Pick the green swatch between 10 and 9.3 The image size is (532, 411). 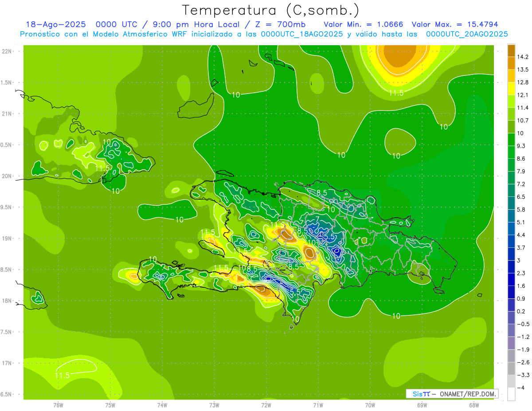511,140
